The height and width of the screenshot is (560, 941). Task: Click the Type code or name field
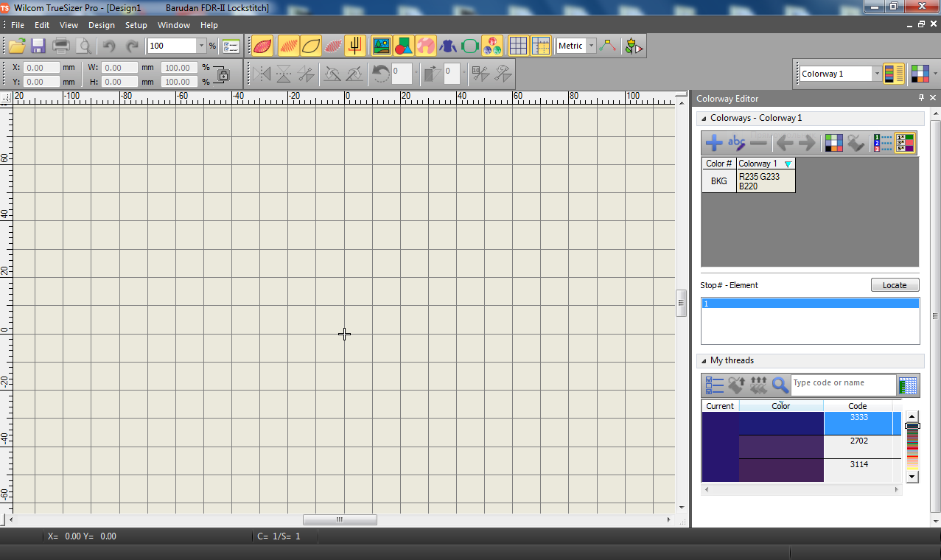click(x=843, y=383)
